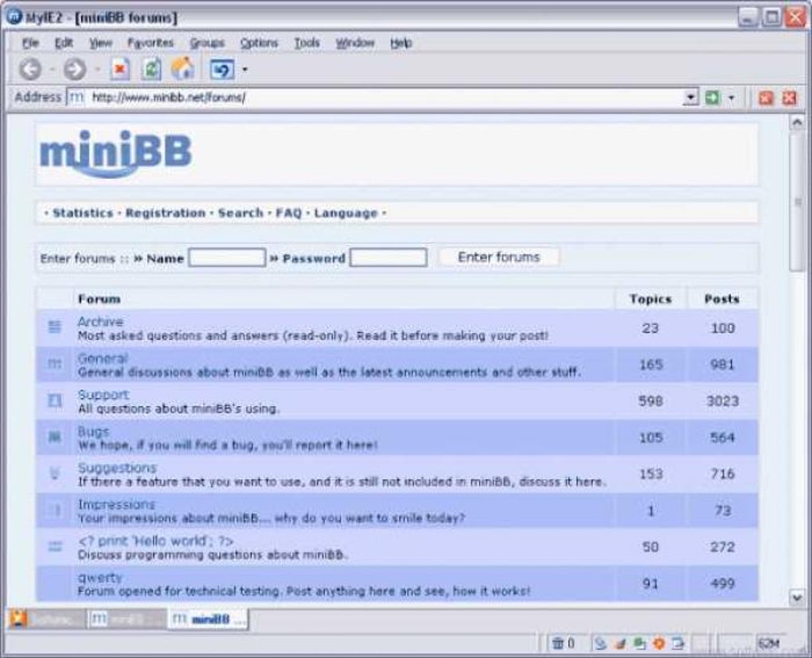Screen dimensions: 812x658
Task: Click the green Go icon beside the address bar
Action: (712, 96)
